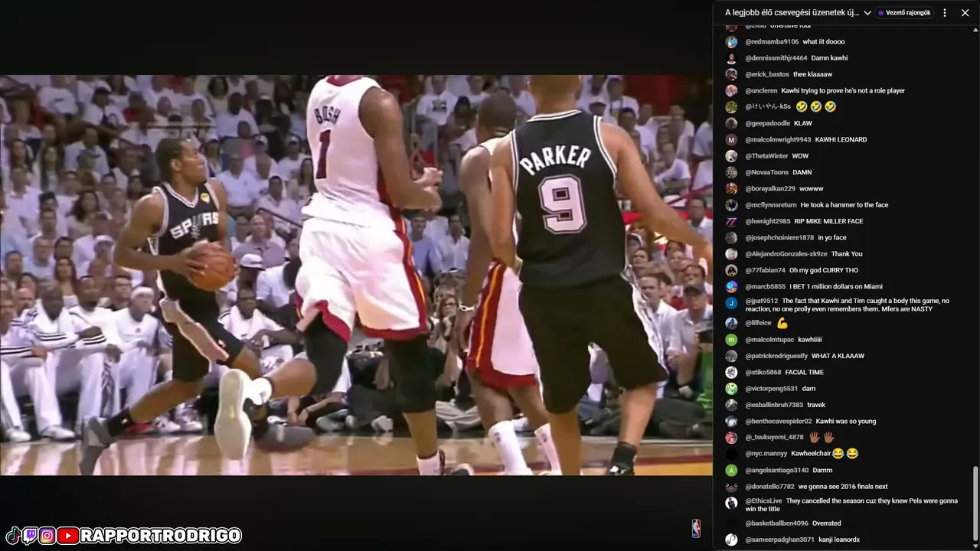Select the username @erick_bastos

[x=766, y=74]
